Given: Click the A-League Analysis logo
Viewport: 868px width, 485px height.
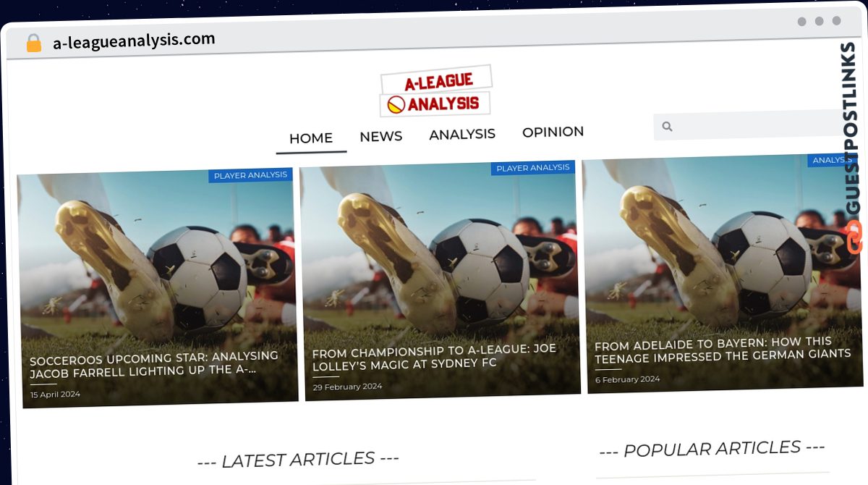Looking at the screenshot, I should [x=436, y=91].
